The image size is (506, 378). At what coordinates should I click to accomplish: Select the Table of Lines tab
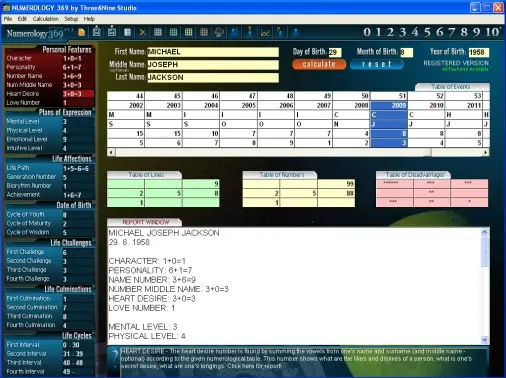pyautogui.click(x=145, y=175)
